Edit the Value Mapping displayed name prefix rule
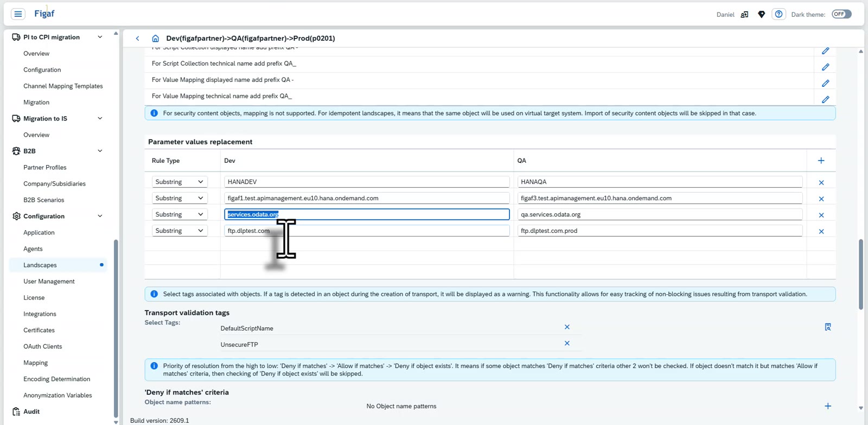The height and width of the screenshot is (425, 868). point(825,84)
